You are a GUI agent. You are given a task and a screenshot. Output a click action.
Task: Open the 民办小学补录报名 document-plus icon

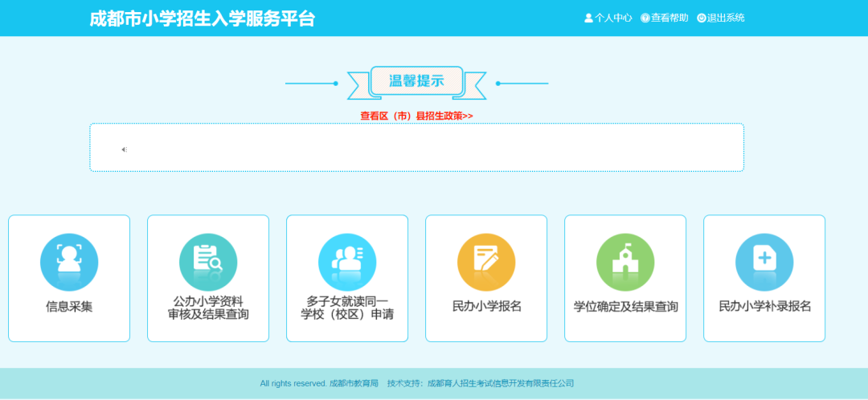pyautogui.click(x=764, y=262)
